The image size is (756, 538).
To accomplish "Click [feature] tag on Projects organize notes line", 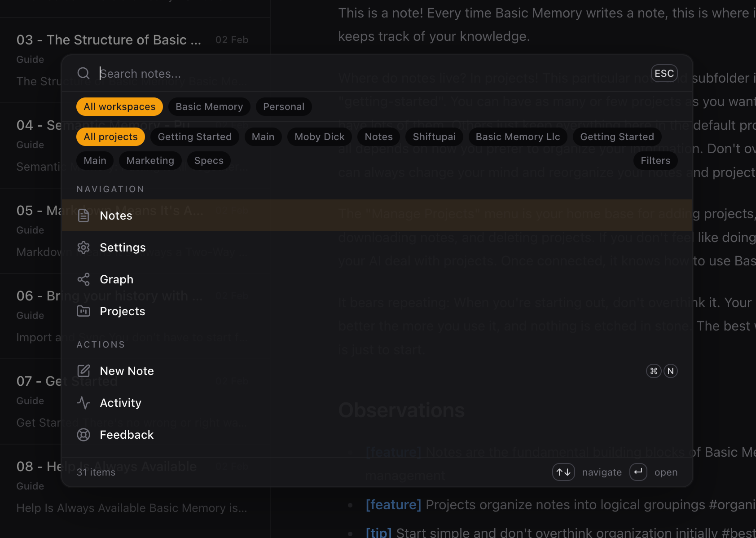I will pos(393,504).
